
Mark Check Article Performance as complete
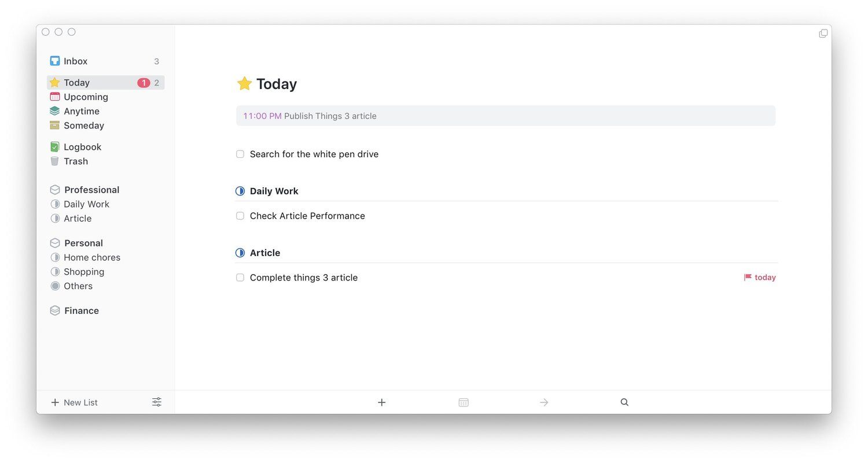pyautogui.click(x=240, y=216)
